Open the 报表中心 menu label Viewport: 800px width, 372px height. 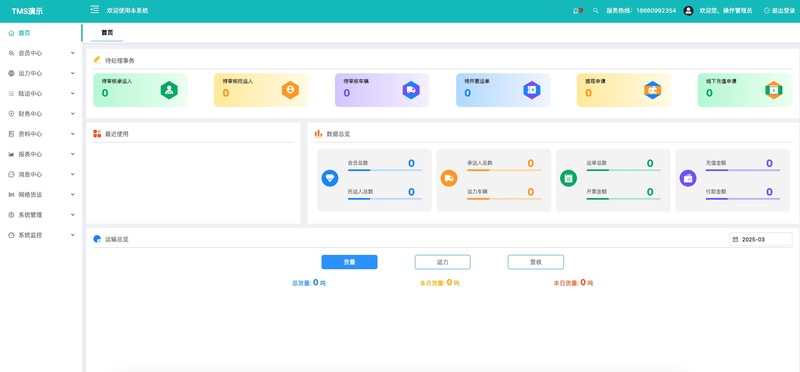pos(30,154)
